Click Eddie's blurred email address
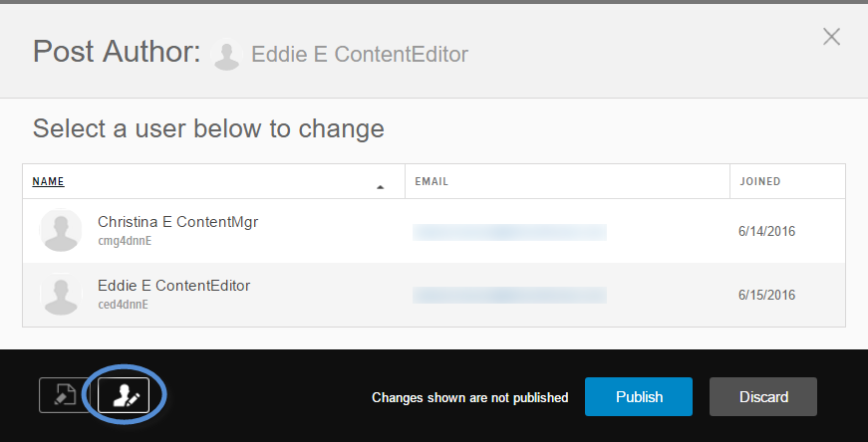Viewport: 868px width, 442px height. pos(509,295)
